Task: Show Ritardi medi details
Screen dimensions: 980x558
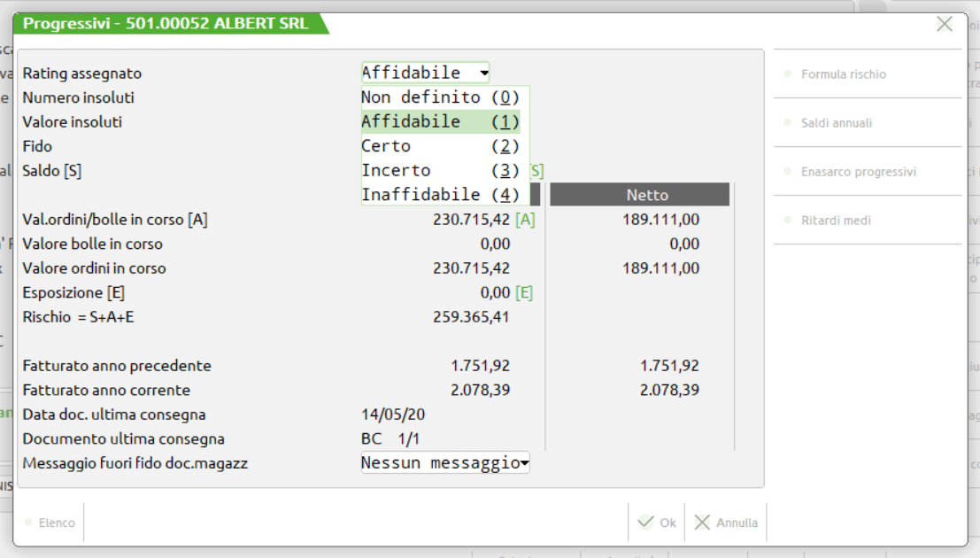Action: pos(836,221)
